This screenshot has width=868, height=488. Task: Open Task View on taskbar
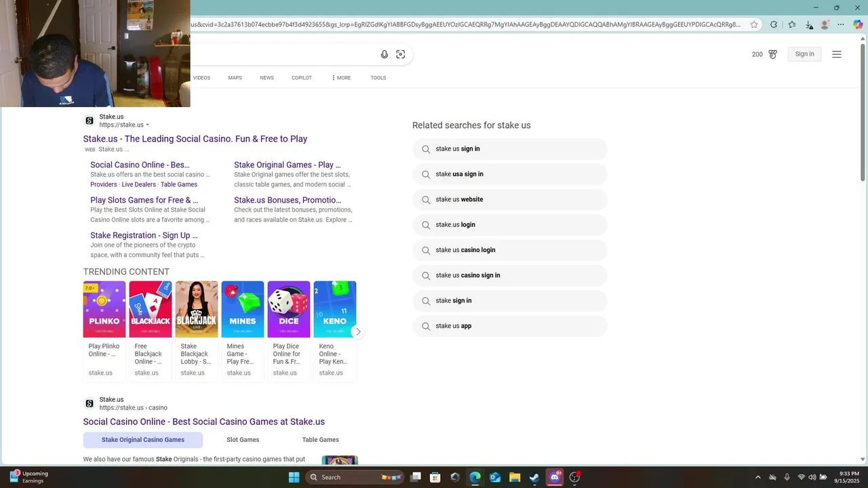click(x=416, y=477)
